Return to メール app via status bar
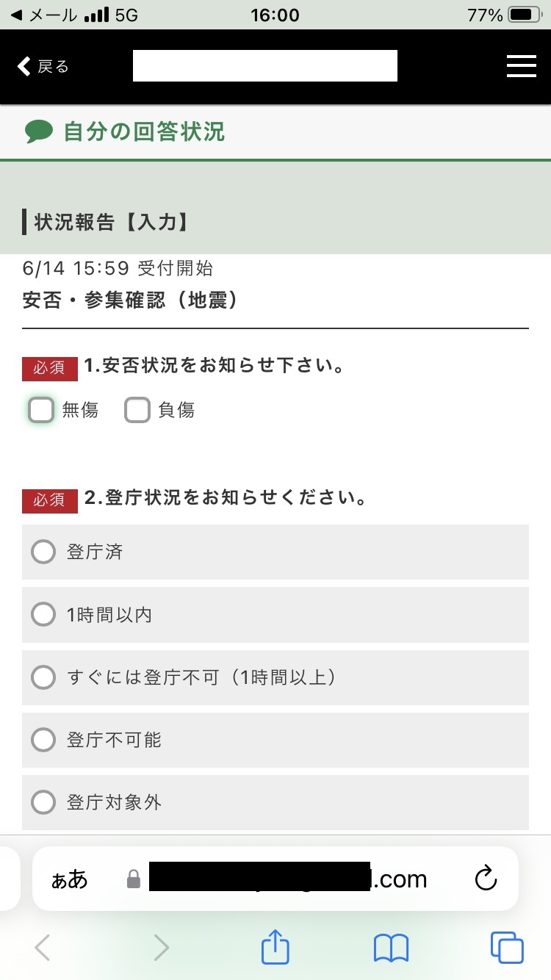 [x=44, y=15]
